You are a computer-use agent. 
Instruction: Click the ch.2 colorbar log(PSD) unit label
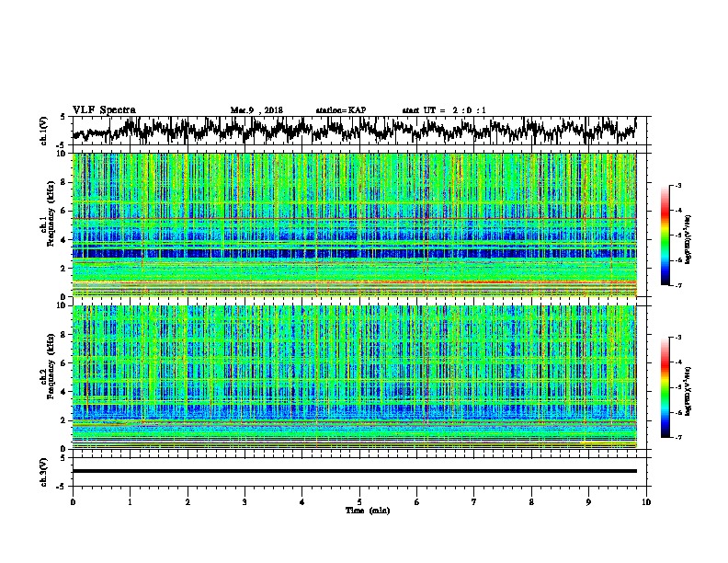coord(688,391)
